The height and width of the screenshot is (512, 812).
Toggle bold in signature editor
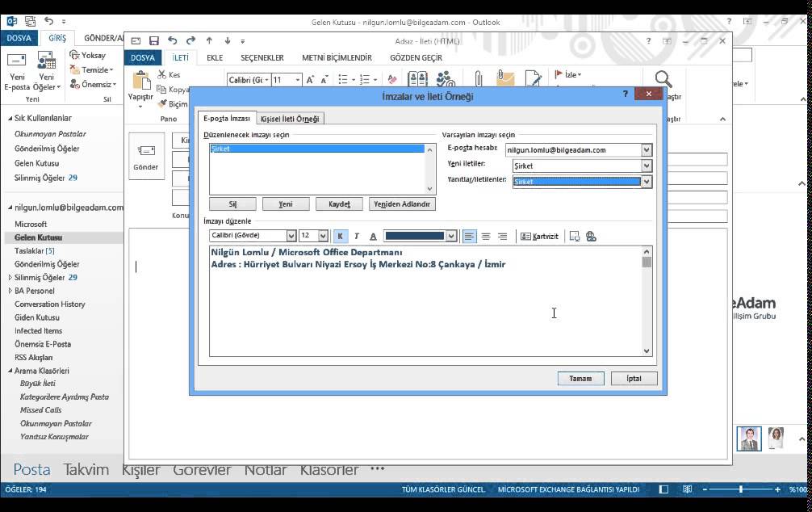point(341,237)
